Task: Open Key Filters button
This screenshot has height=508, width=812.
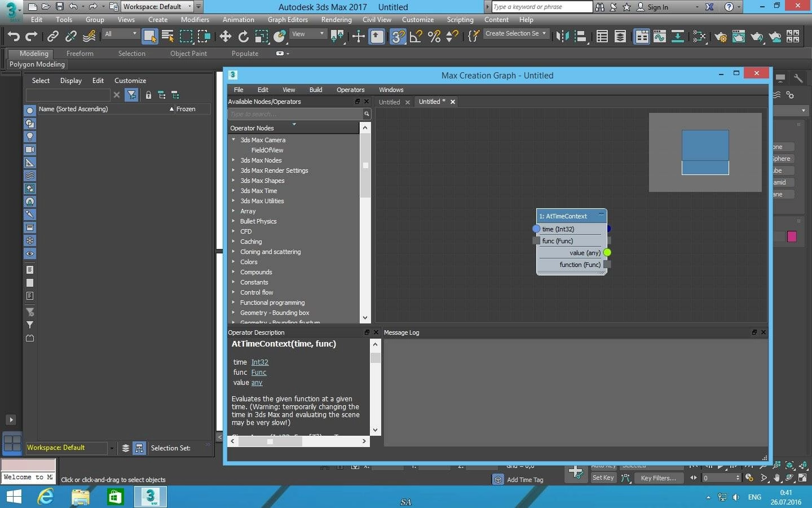Action: (x=658, y=478)
